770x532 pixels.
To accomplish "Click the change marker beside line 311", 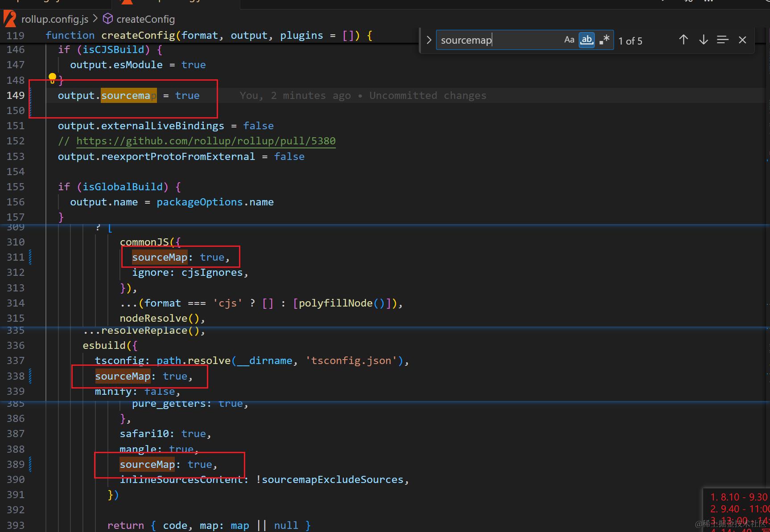I will click(30, 257).
